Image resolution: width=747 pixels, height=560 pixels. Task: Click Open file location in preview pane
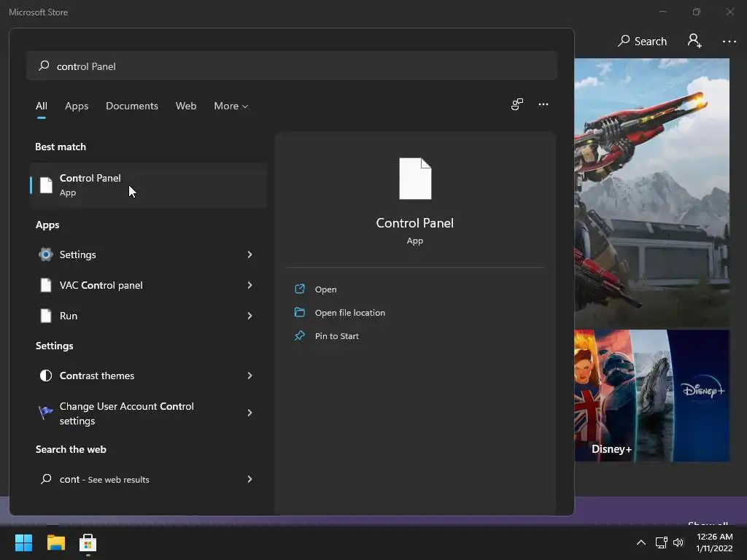tap(349, 313)
